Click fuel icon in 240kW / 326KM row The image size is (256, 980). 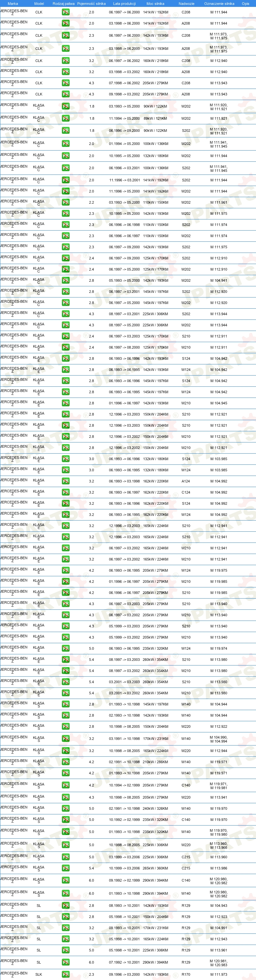(66, 808)
